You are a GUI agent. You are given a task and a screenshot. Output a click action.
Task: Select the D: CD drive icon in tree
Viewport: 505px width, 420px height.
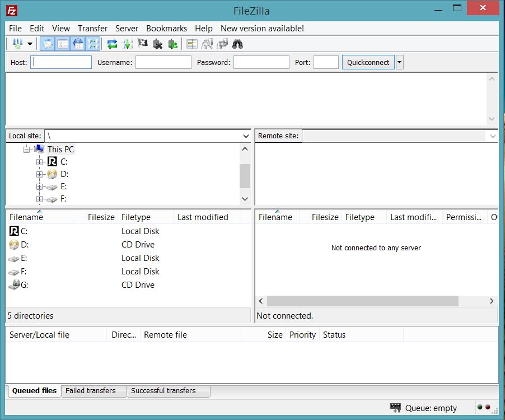[x=52, y=174]
